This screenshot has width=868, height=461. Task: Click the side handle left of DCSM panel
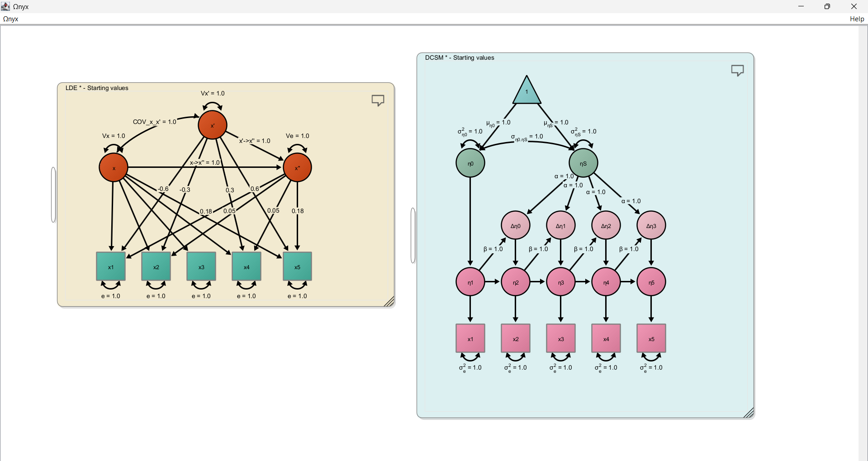pyautogui.click(x=413, y=235)
